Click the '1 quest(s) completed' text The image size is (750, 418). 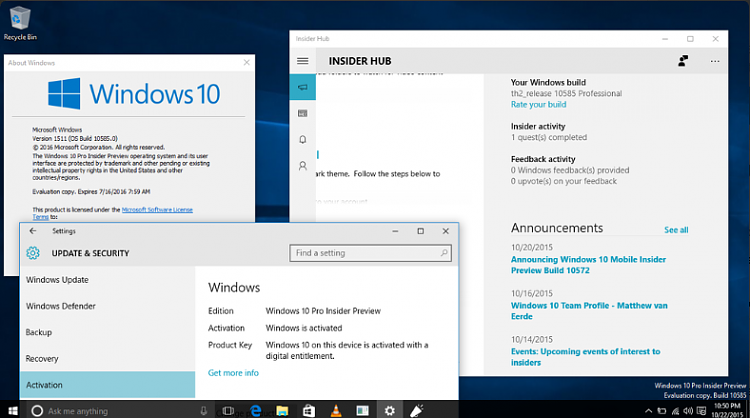(x=549, y=137)
